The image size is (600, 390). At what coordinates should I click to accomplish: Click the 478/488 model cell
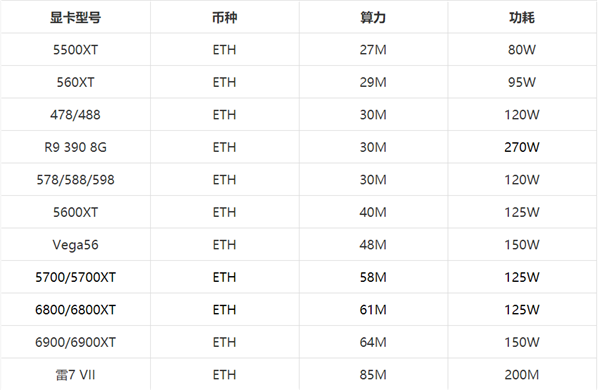(75, 115)
